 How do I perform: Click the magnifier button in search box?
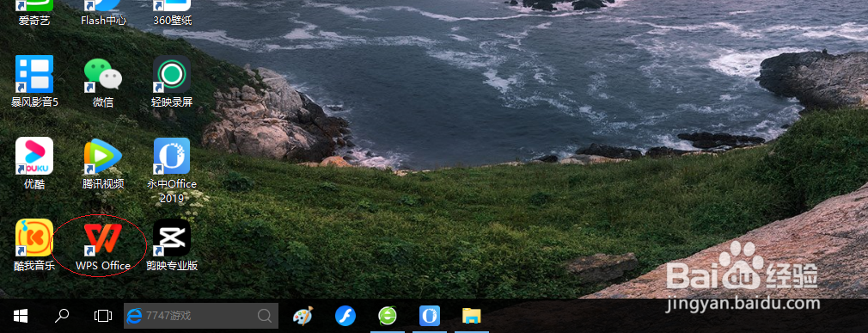[x=266, y=316]
